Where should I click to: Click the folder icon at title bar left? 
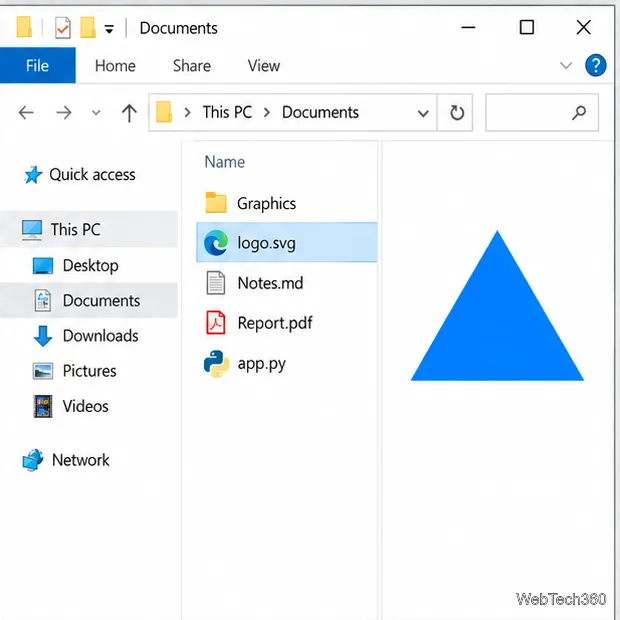(x=24, y=27)
